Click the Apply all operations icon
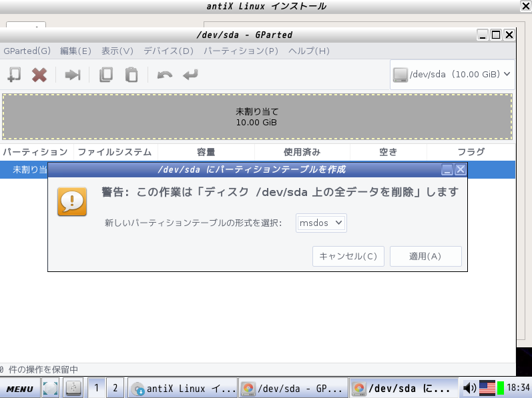 (x=190, y=75)
